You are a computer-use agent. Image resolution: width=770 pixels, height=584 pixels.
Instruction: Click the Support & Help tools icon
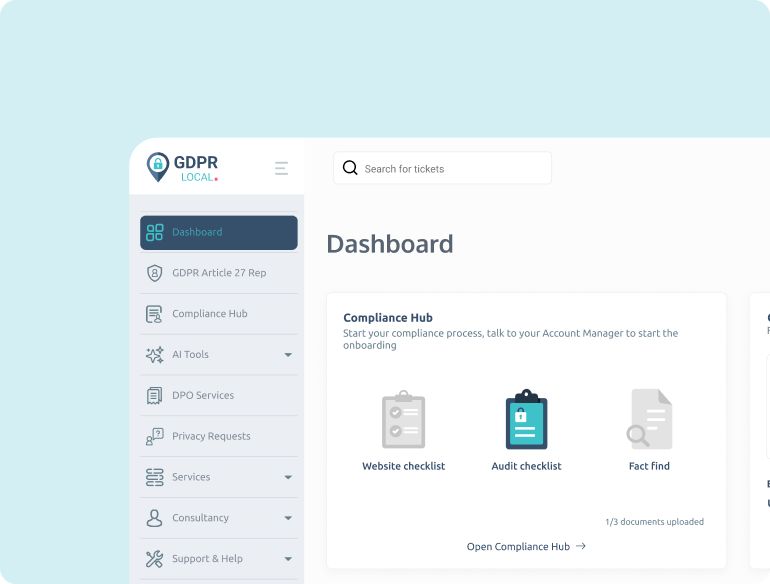154,558
